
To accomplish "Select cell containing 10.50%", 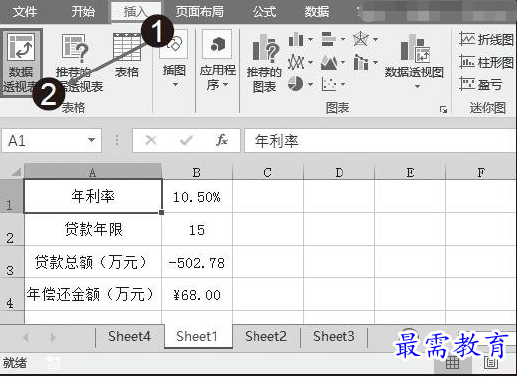I will click(197, 196).
